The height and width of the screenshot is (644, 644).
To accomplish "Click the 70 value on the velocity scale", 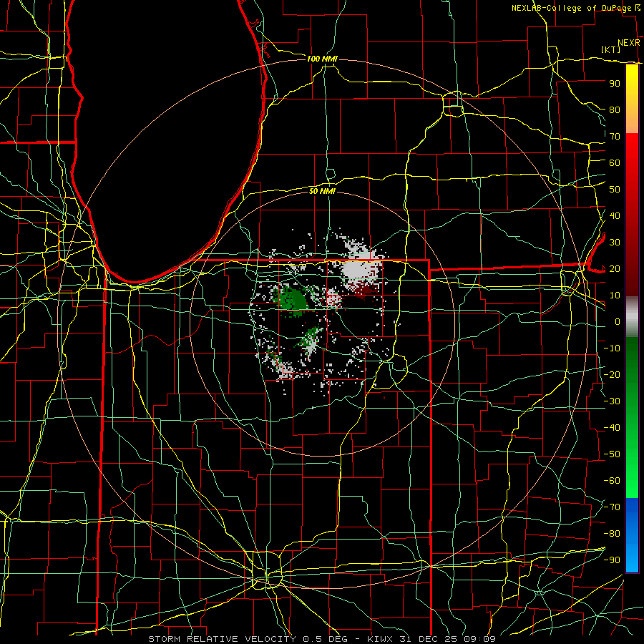I will (x=615, y=137).
